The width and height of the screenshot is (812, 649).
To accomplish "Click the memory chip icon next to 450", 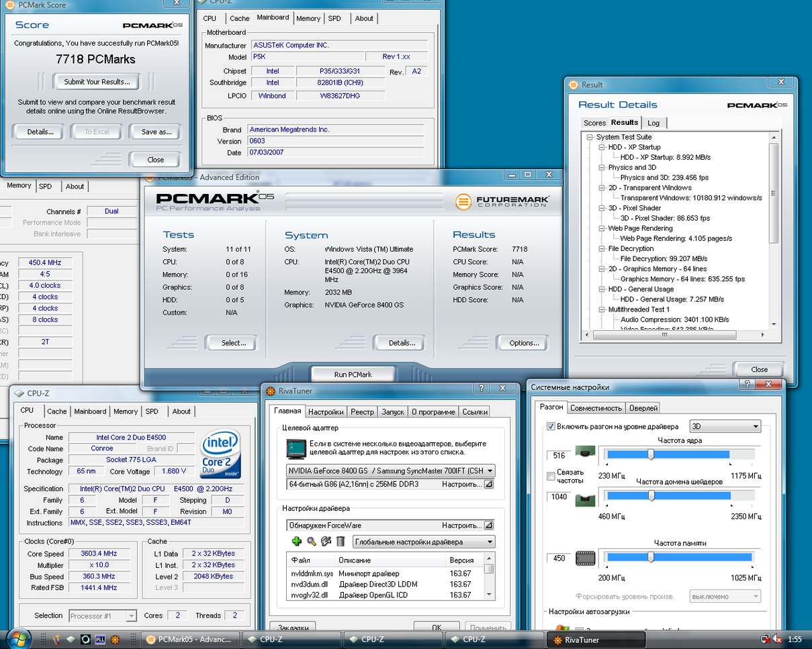I will click(x=585, y=558).
